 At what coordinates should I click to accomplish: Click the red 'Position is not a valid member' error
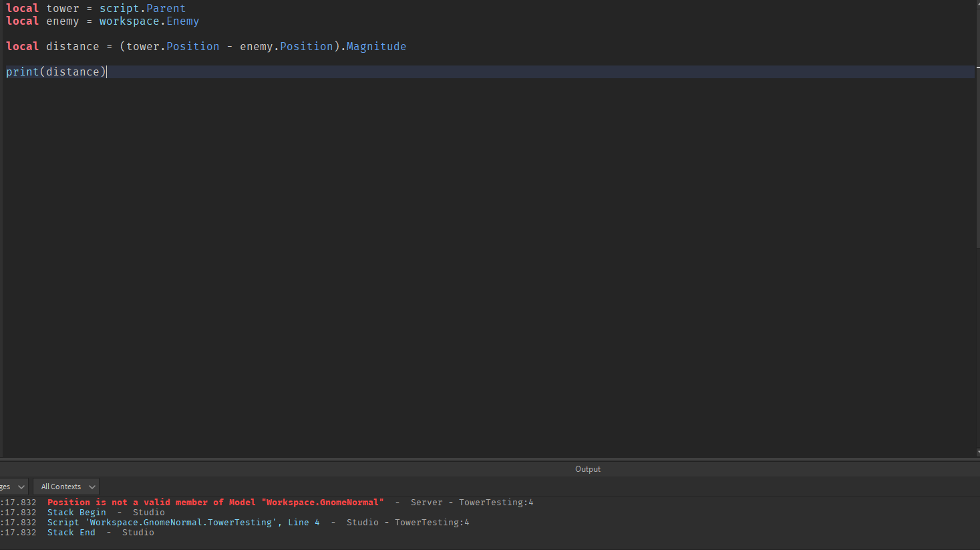click(214, 502)
